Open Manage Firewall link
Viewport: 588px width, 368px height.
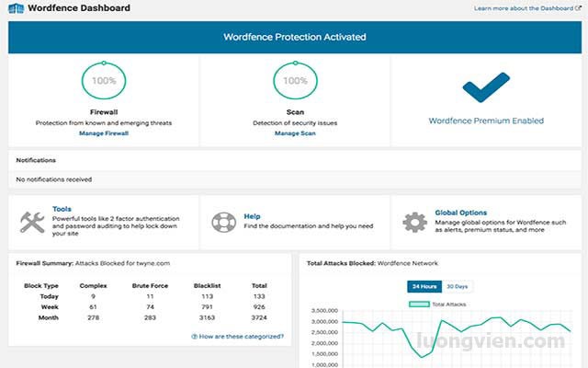[104, 133]
